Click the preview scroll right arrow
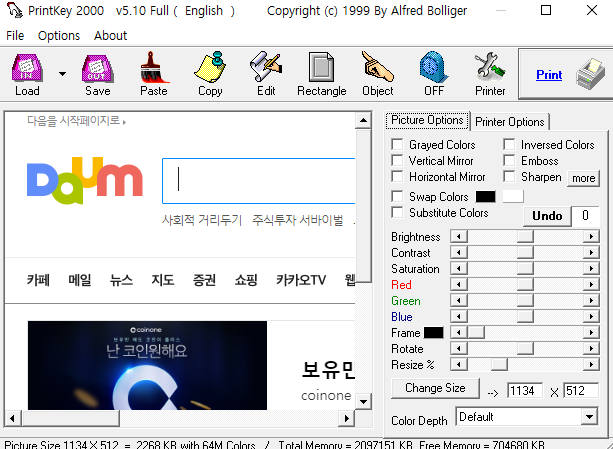The image size is (613, 449). tap(346, 419)
